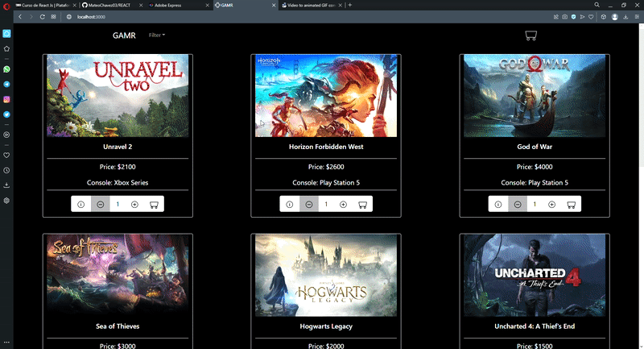Open bookmarks heart in the sidebar
The width and height of the screenshot is (644, 349).
point(6,155)
